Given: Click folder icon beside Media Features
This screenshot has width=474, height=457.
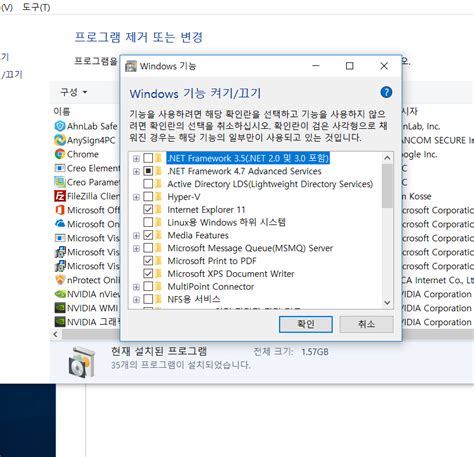Looking at the screenshot, I should coord(158,235).
